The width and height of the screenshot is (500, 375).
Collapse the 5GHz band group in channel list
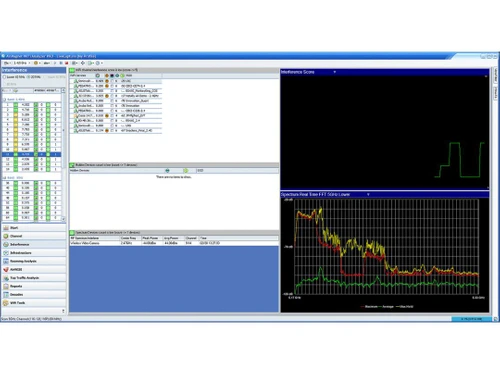(x=4, y=178)
